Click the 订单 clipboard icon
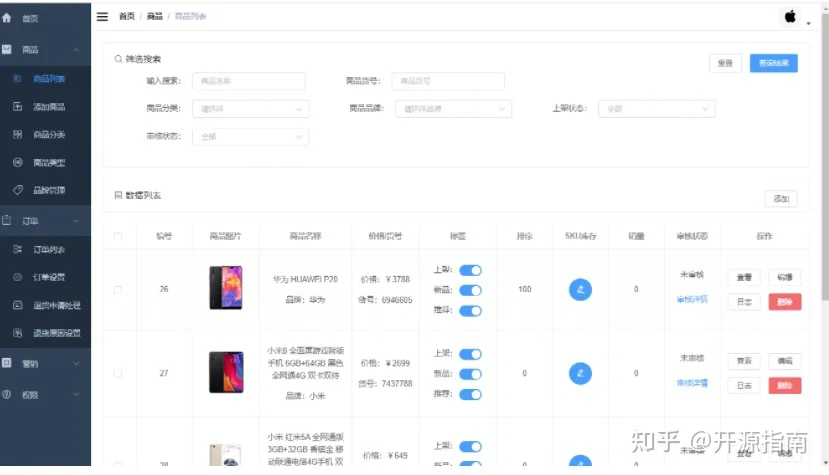 [x=6, y=221]
